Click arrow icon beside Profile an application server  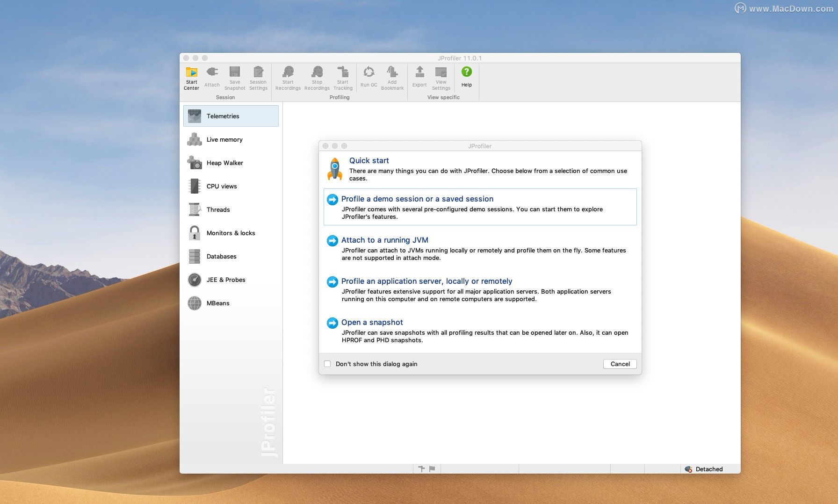point(332,281)
